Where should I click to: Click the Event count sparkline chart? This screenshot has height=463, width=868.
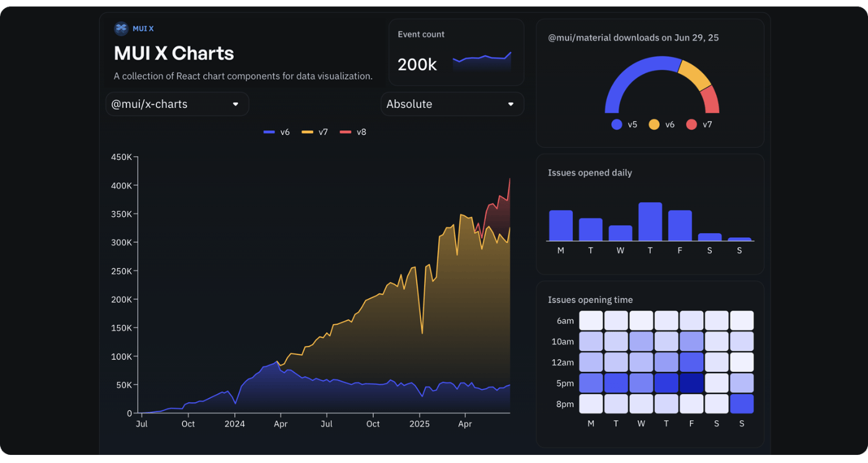[482, 61]
